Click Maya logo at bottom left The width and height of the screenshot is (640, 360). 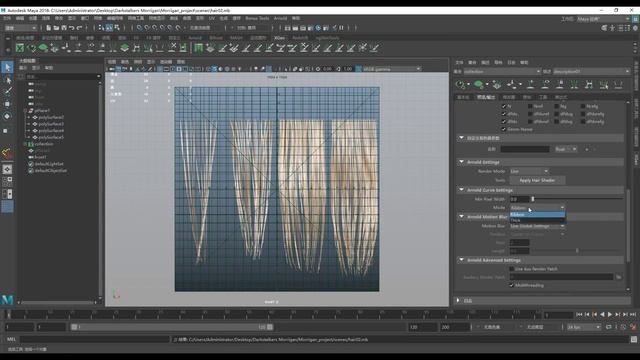(x=7, y=300)
